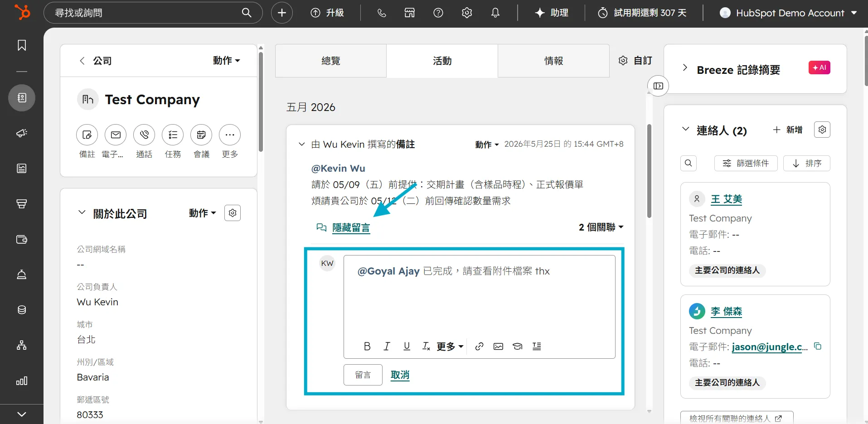Click 自訂 customize tabs

click(x=635, y=60)
